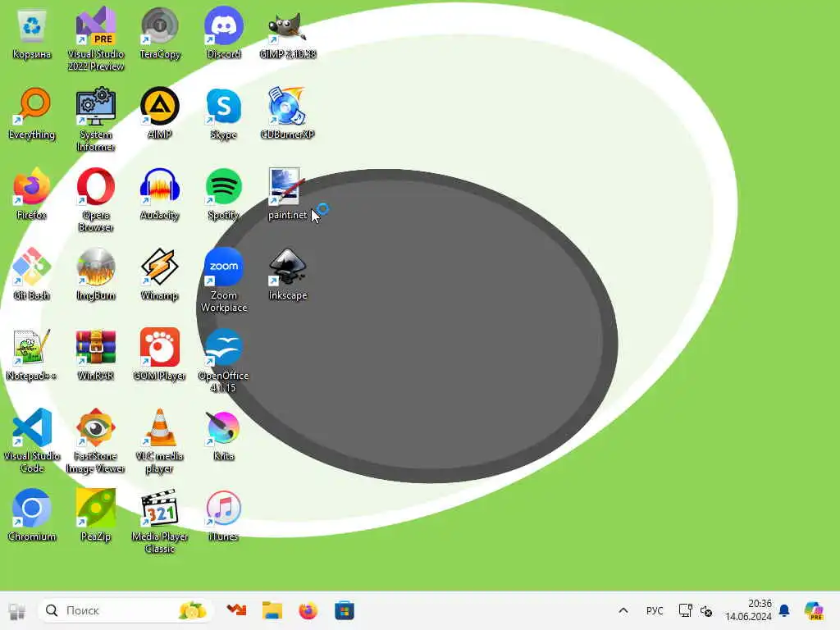This screenshot has height=630, width=840.
Task: Select the System Informer shortcut
Action: (x=96, y=120)
